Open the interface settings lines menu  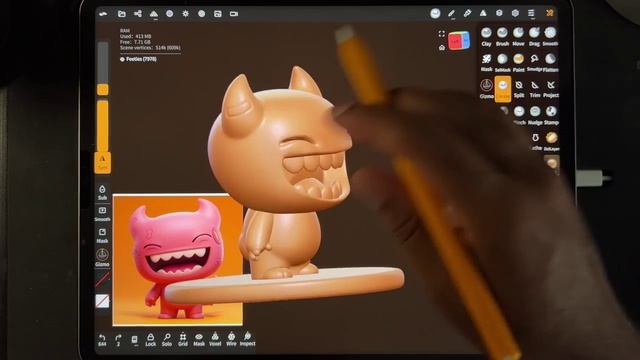click(x=531, y=13)
